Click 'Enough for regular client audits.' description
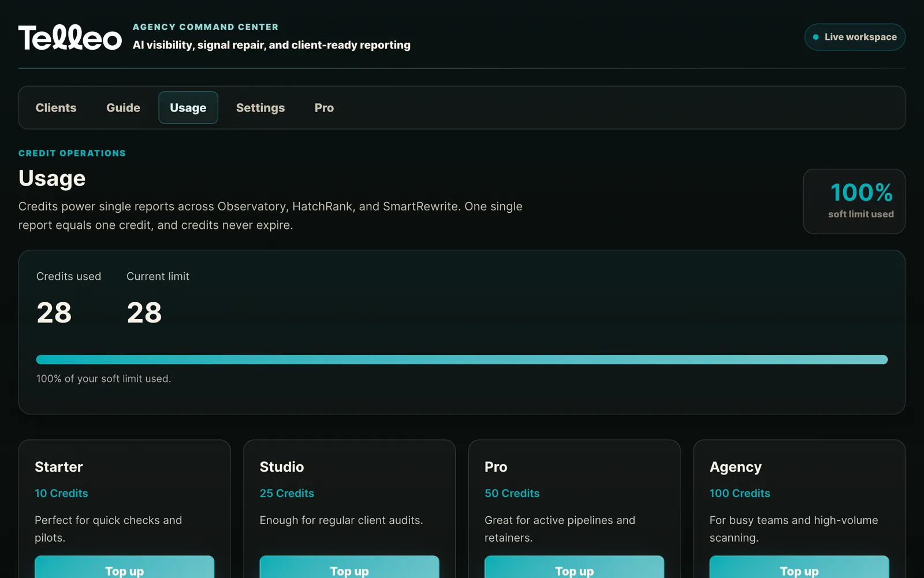The width and height of the screenshot is (924, 578). [x=341, y=520]
